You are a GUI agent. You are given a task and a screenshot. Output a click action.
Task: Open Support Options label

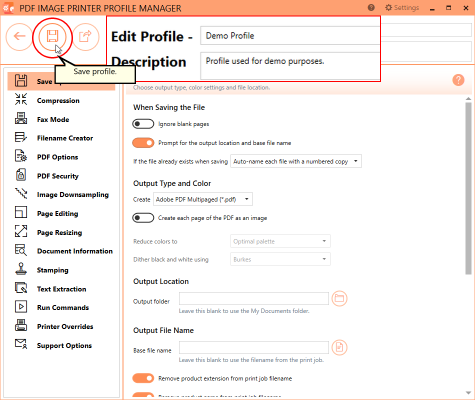(64, 346)
